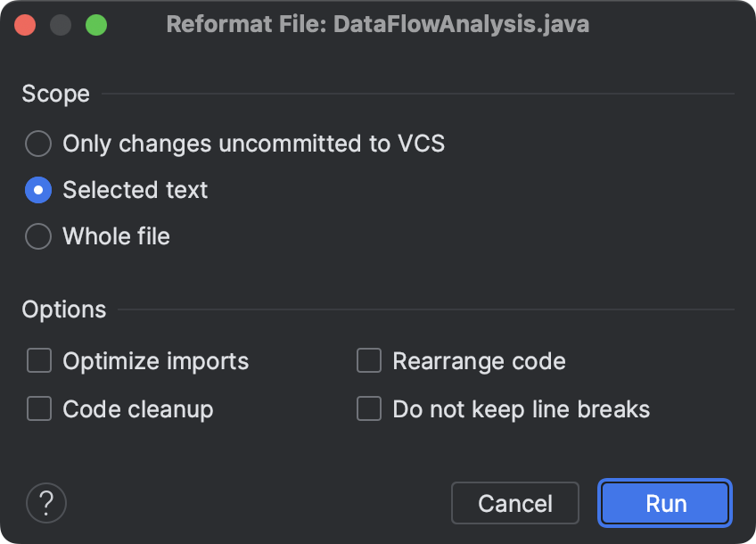Run the reformat on DataFlowAnalysis.java

[x=664, y=503]
